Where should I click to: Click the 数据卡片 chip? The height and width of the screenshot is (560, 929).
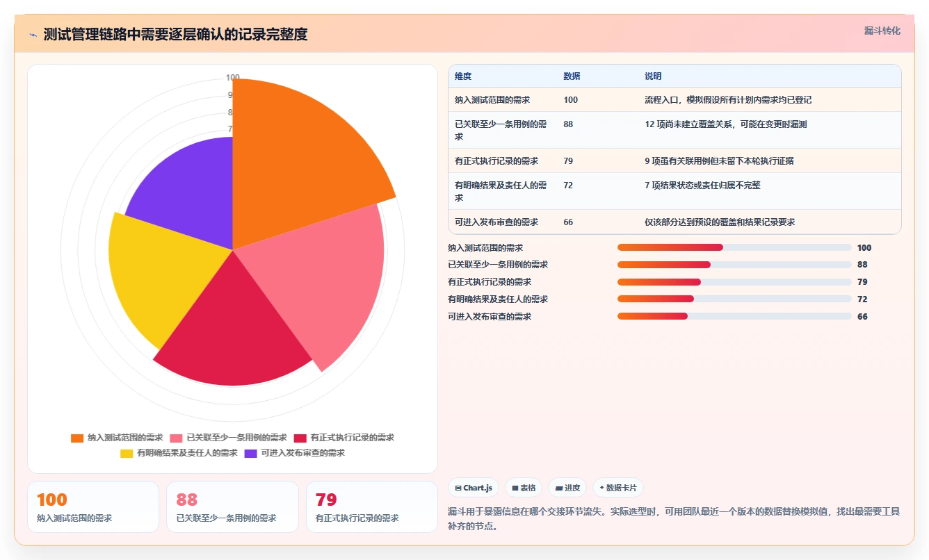point(618,488)
